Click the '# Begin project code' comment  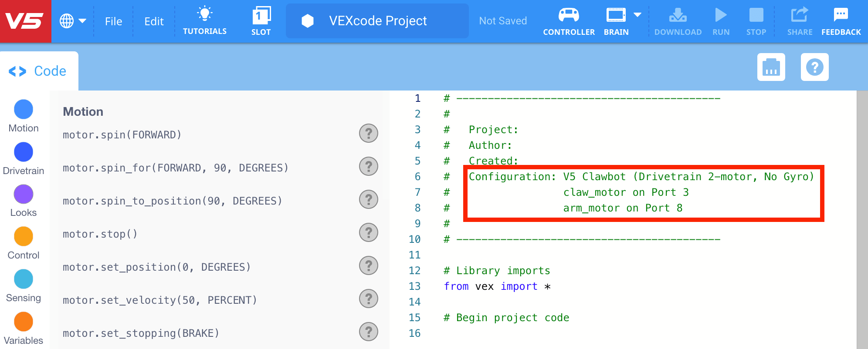tap(506, 318)
